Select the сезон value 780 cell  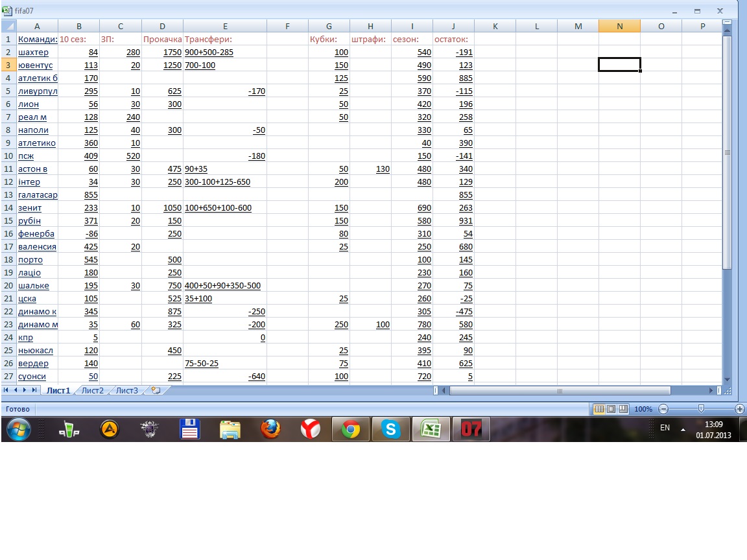click(x=412, y=324)
